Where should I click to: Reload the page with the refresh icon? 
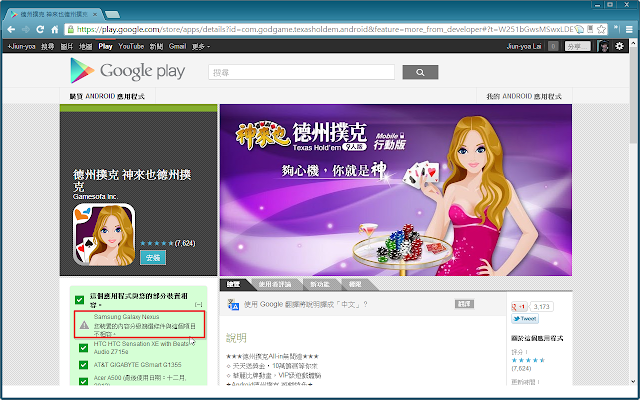coord(40,29)
